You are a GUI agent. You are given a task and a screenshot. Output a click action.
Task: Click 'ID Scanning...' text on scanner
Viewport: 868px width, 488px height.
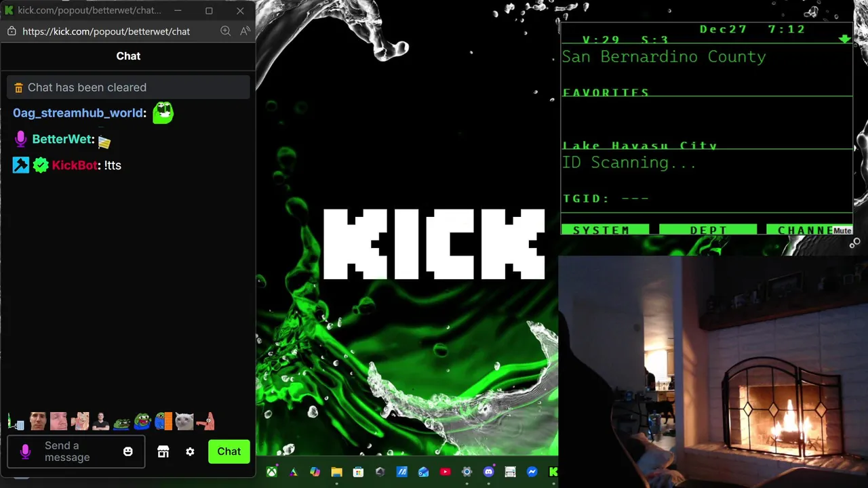click(629, 163)
